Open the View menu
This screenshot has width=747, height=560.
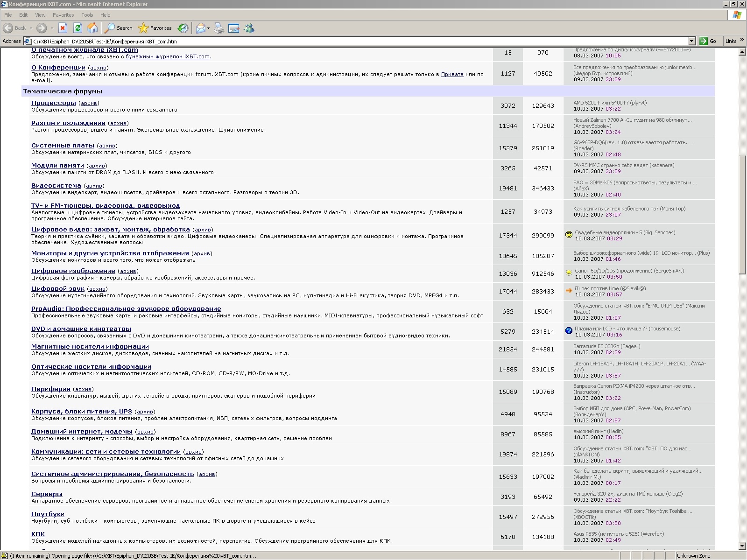click(40, 15)
